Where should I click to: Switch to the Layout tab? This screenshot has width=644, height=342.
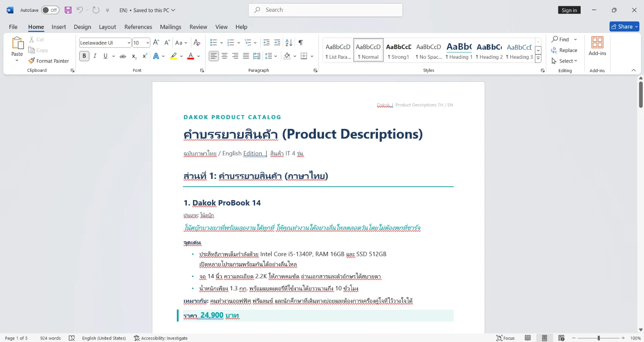click(x=107, y=27)
